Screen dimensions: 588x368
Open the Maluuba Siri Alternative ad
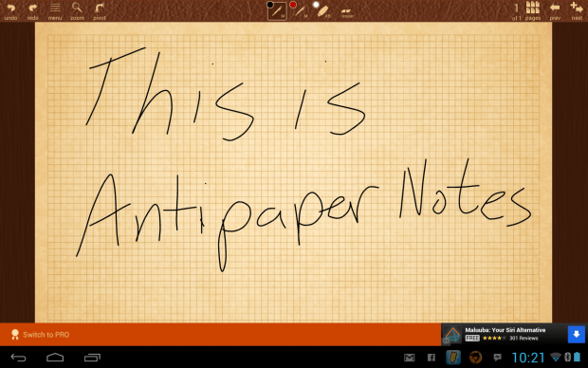(x=505, y=334)
